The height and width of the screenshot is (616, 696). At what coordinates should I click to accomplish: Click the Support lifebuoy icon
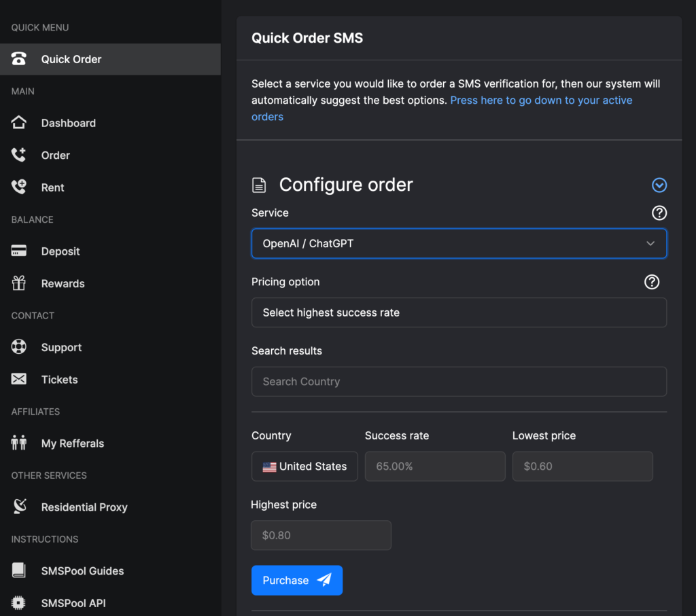tap(18, 347)
